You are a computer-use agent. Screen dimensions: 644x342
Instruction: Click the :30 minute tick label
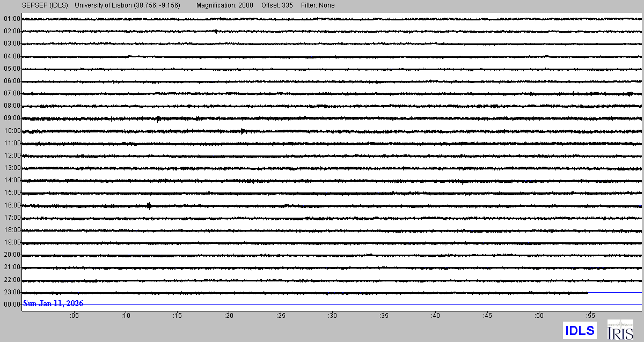click(x=333, y=316)
